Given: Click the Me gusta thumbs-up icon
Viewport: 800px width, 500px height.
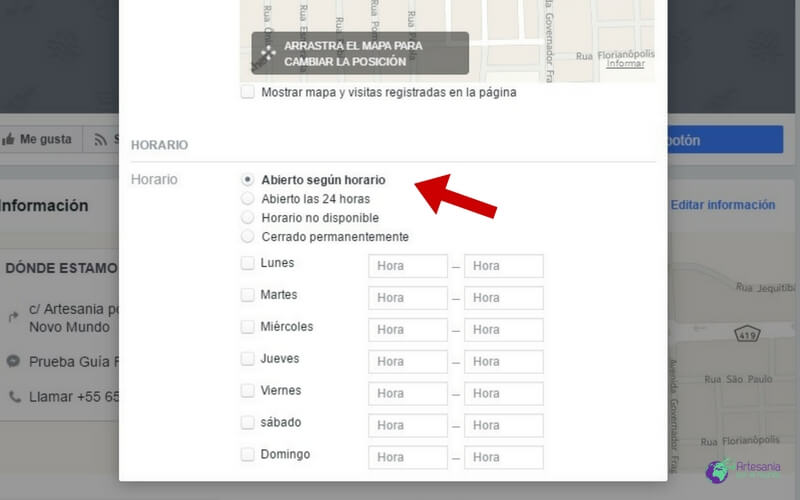Looking at the screenshot, I should [9, 139].
